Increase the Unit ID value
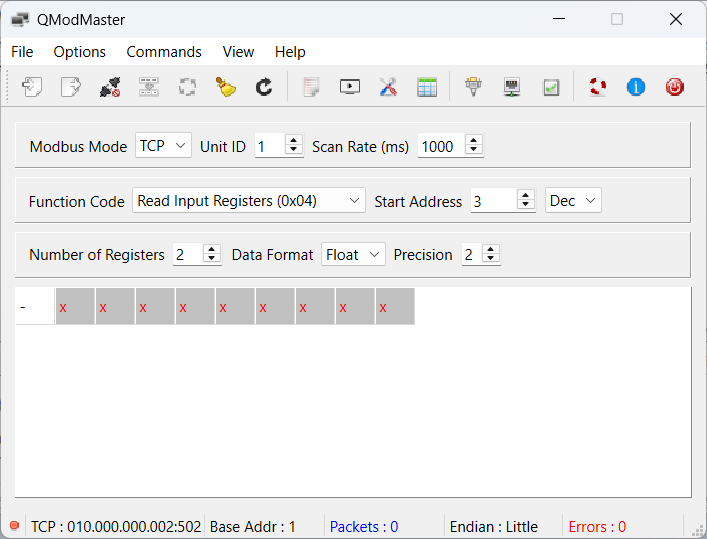The width and height of the screenshot is (707, 539). pos(294,140)
